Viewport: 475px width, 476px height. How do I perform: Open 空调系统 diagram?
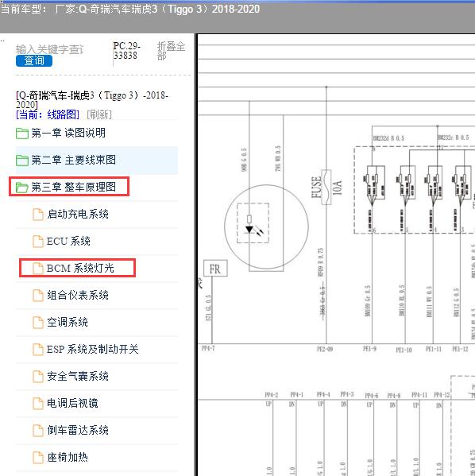point(68,322)
